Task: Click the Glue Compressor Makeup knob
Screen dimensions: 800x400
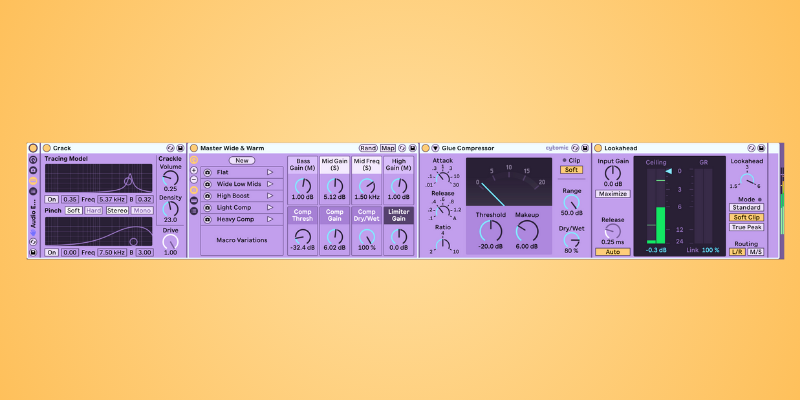Action: (x=527, y=231)
